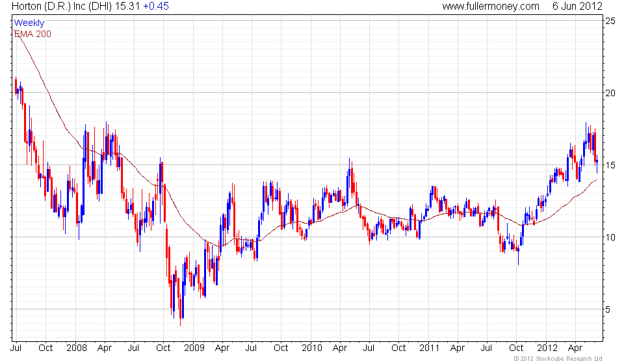Screen dimensions: 637x364
Task: Click the 'Oct' label before 2009
Action: (x=163, y=348)
